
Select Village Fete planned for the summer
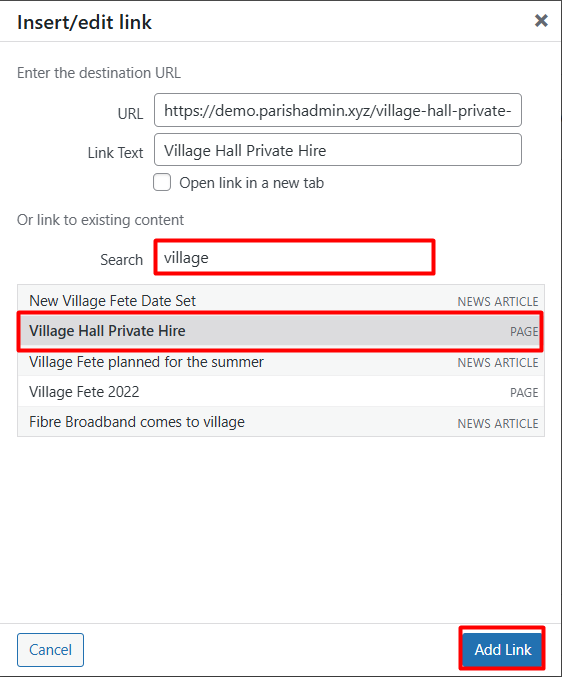pos(281,361)
